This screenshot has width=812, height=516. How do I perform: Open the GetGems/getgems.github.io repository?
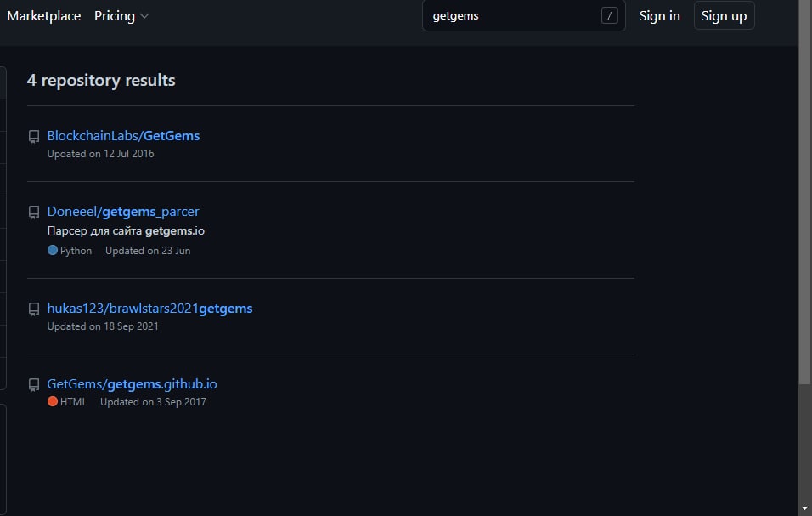(132, 384)
